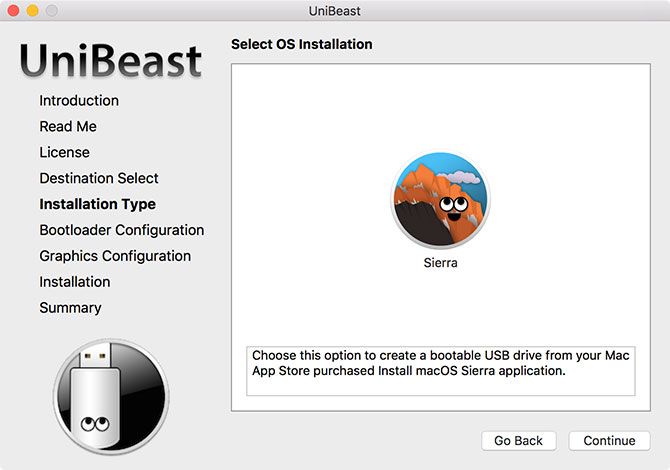
Task: Click the UniBeast title logo text
Action: pyautogui.click(x=110, y=60)
